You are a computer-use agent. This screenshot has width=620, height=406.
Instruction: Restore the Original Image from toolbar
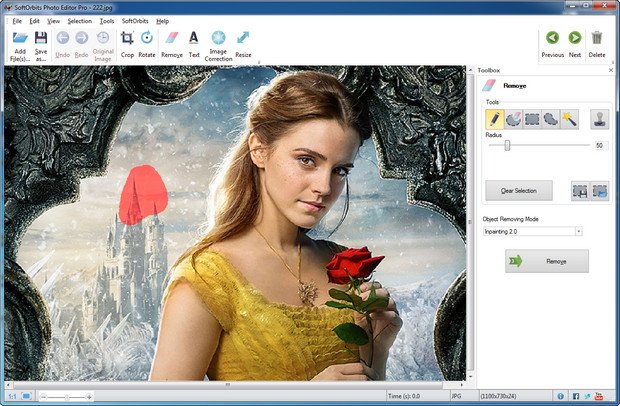pos(103,46)
